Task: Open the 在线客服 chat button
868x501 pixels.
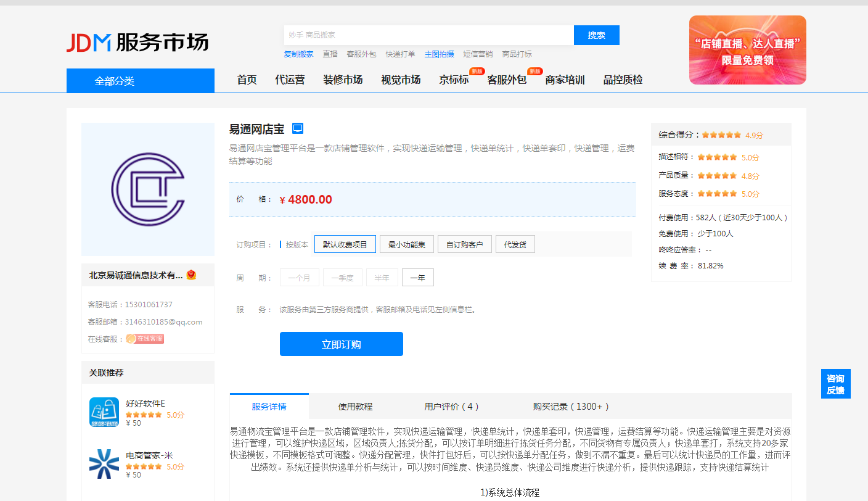Action: pos(145,339)
